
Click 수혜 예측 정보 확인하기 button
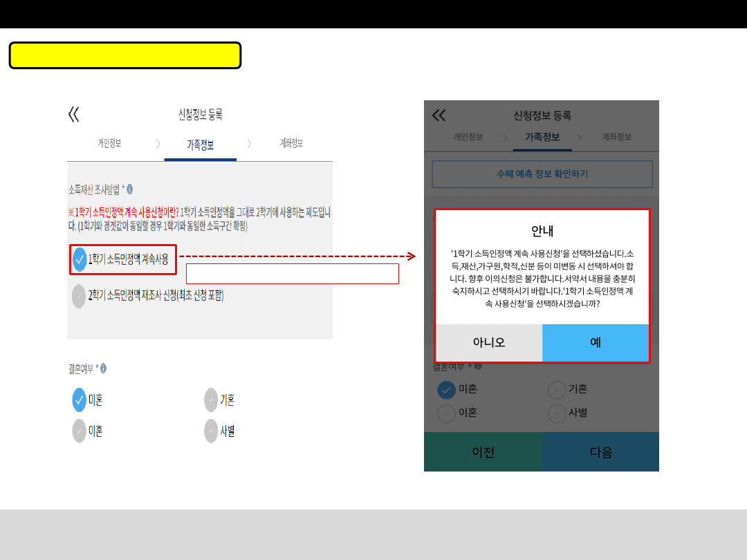click(x=542, y=174)
